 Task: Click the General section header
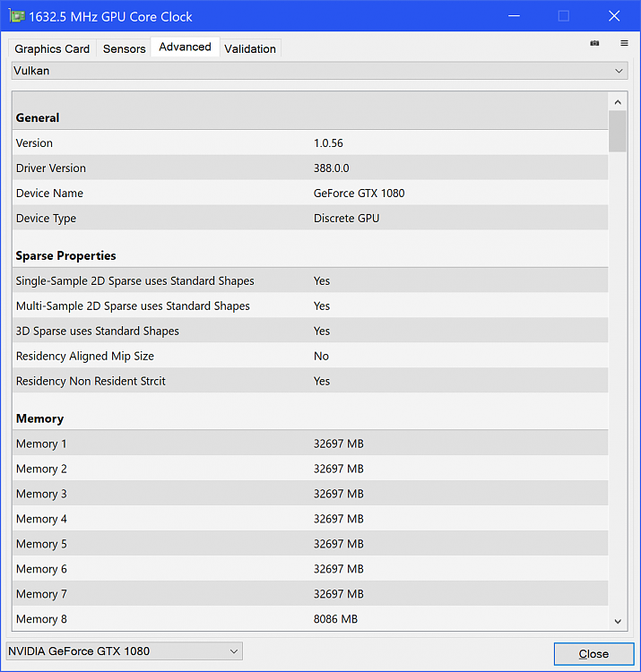pos(38,118)
